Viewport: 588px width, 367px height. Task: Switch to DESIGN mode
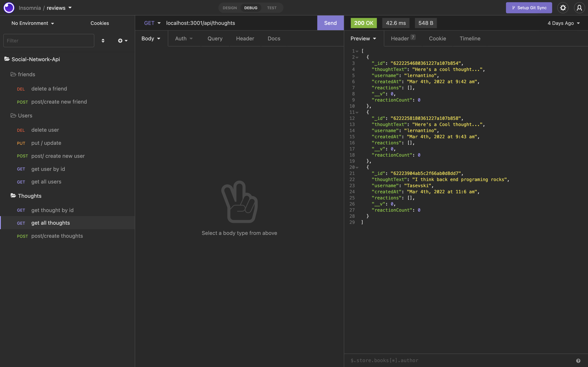(229, 8)
